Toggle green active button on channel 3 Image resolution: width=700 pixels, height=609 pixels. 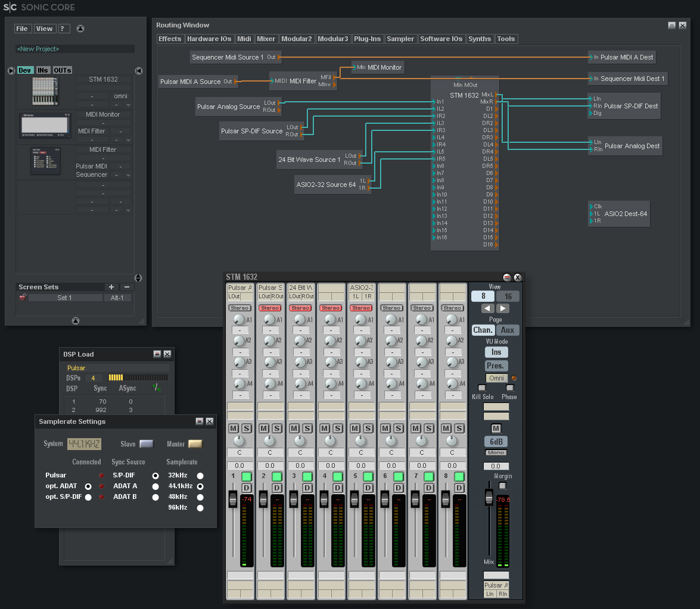(307, 476)
